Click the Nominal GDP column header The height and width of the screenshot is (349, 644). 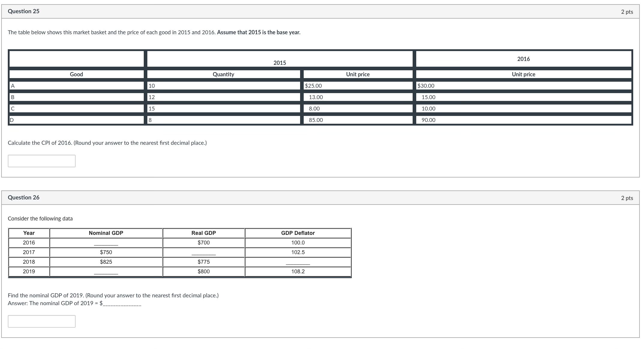(106, 233)
